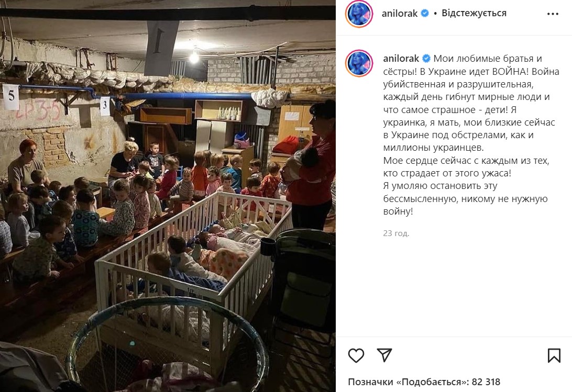Open the anilorak username link in the header

pos(400,14)
